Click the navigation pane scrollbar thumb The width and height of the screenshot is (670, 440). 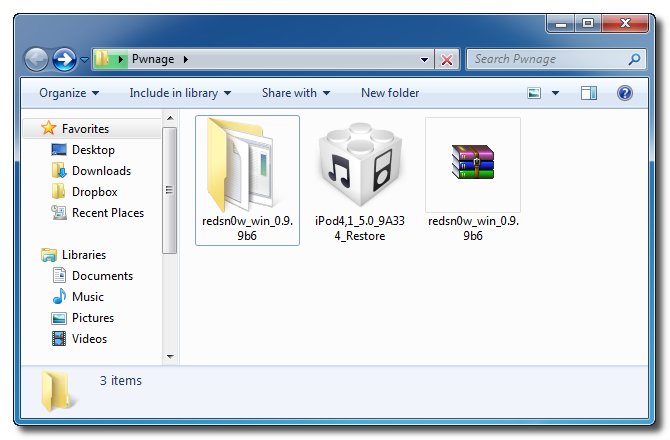pyautogui.click(x=170, y=190)
